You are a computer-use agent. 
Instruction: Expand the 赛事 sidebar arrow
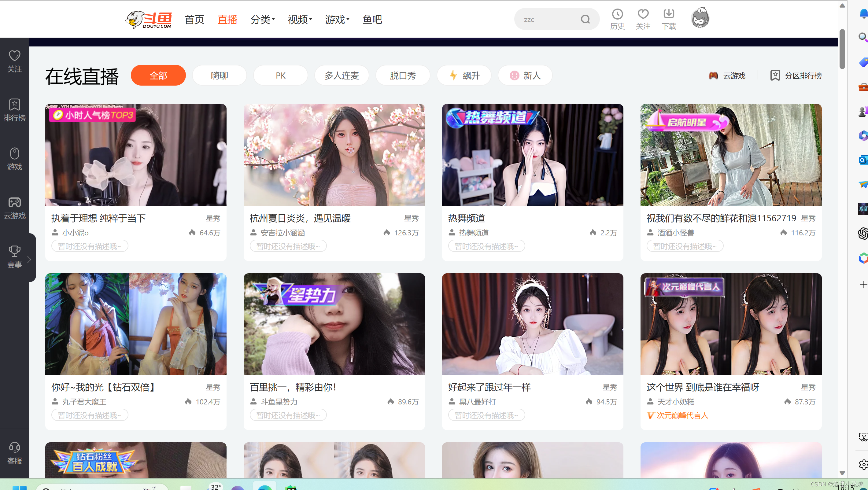[x=29, y=259]
